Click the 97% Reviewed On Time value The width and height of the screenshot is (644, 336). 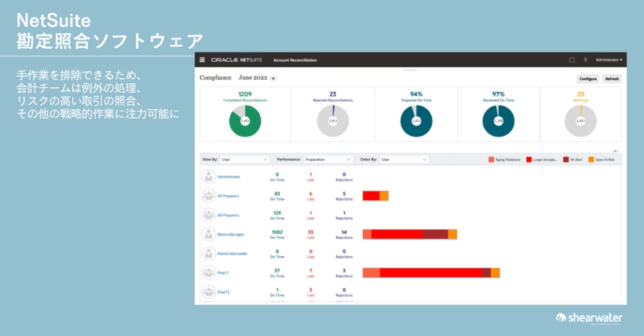click(x=498, y=94)
